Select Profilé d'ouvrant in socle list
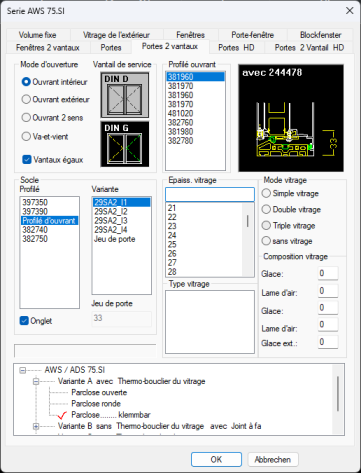 [x=49, y=221]
